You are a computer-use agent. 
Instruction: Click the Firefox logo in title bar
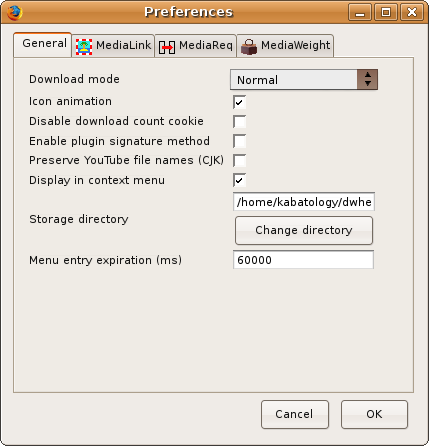14,13
